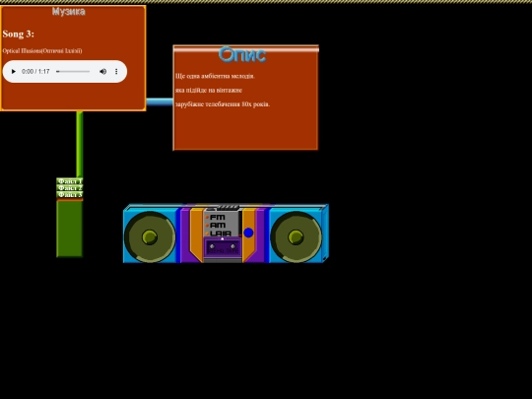Click the boombox radio image
This screenshot has height=399, width=532.
[226, 233]
